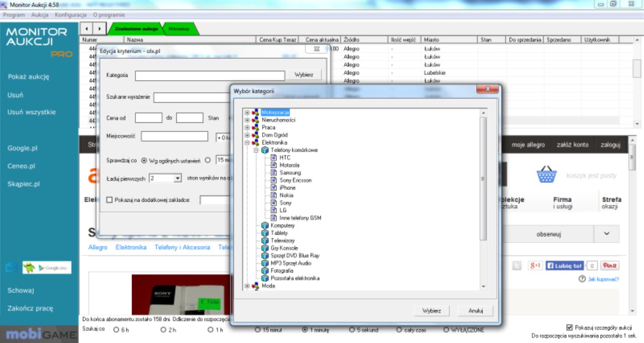Screen dimensions: 644x343
Task: Select the 2 h search interval
Action: coord(163,330)
